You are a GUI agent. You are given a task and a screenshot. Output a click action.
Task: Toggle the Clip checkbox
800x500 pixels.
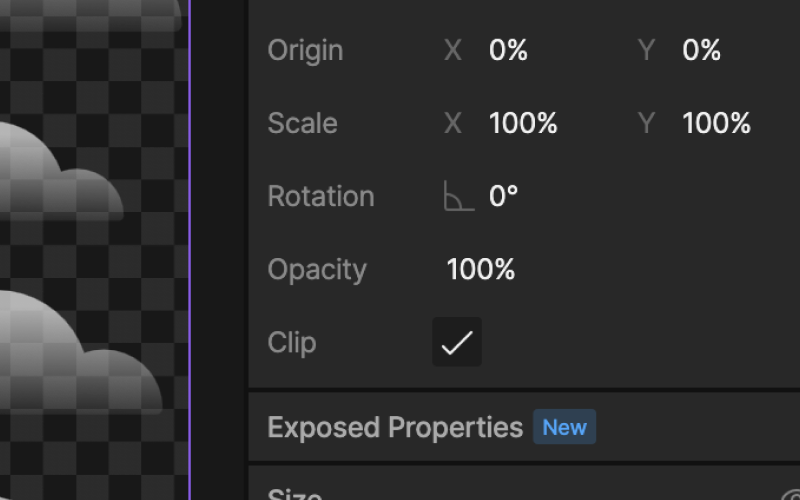point(457,342)
